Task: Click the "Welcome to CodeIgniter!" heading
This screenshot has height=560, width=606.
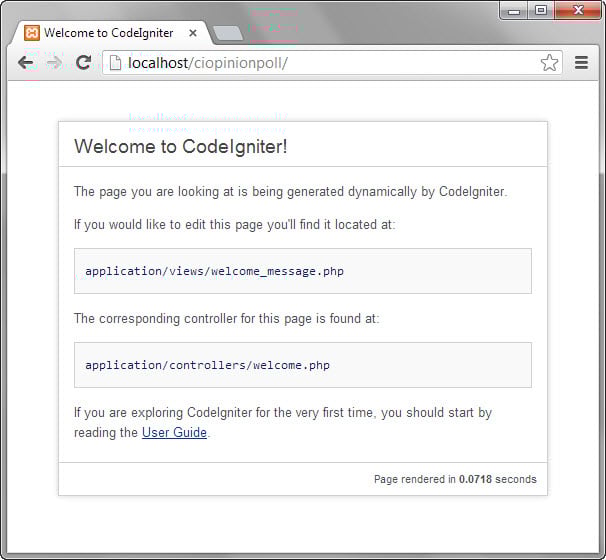Action: pyautogui.click(x=181, y=146)
